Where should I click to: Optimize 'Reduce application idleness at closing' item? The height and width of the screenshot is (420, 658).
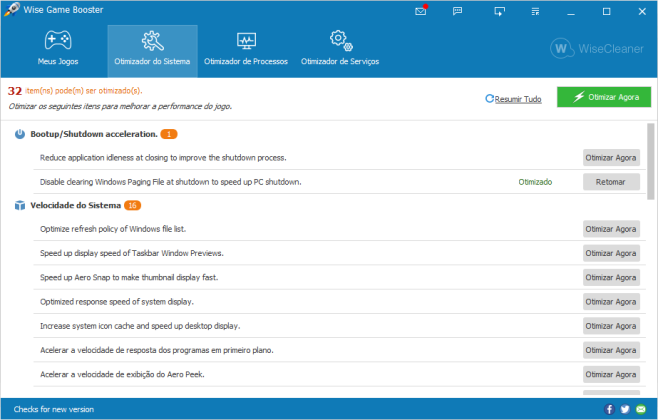tap(611, 158)
